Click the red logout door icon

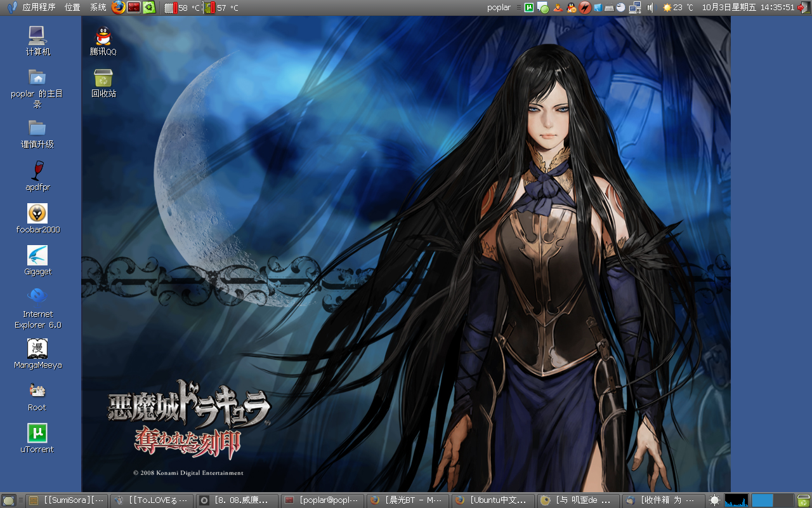(803, 8)
